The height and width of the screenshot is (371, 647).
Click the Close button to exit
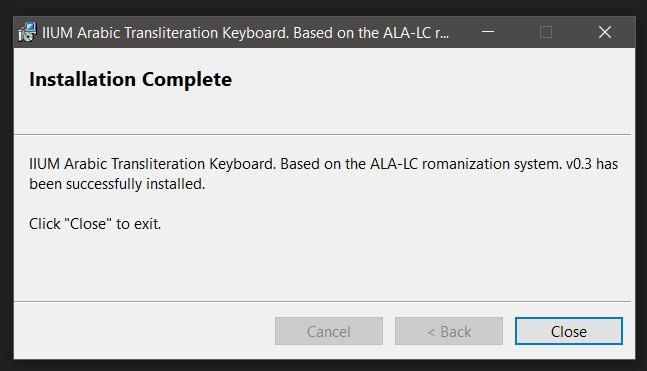click(x=569, y=331)
